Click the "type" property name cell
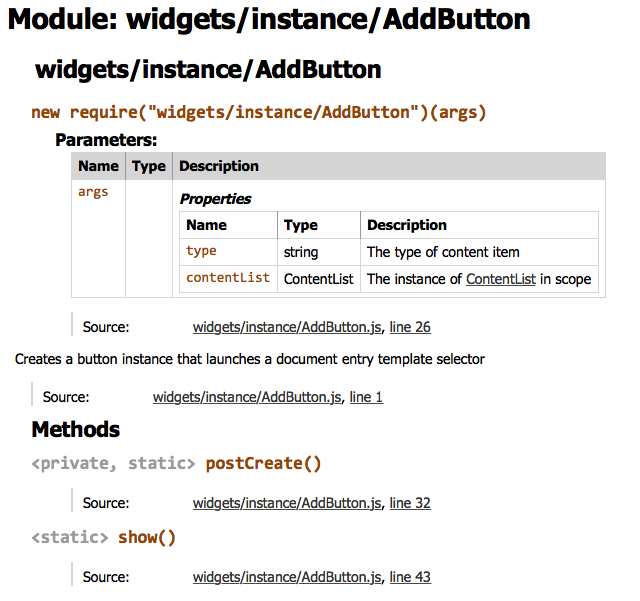640x601 pixels. click(x=201, y=251)
